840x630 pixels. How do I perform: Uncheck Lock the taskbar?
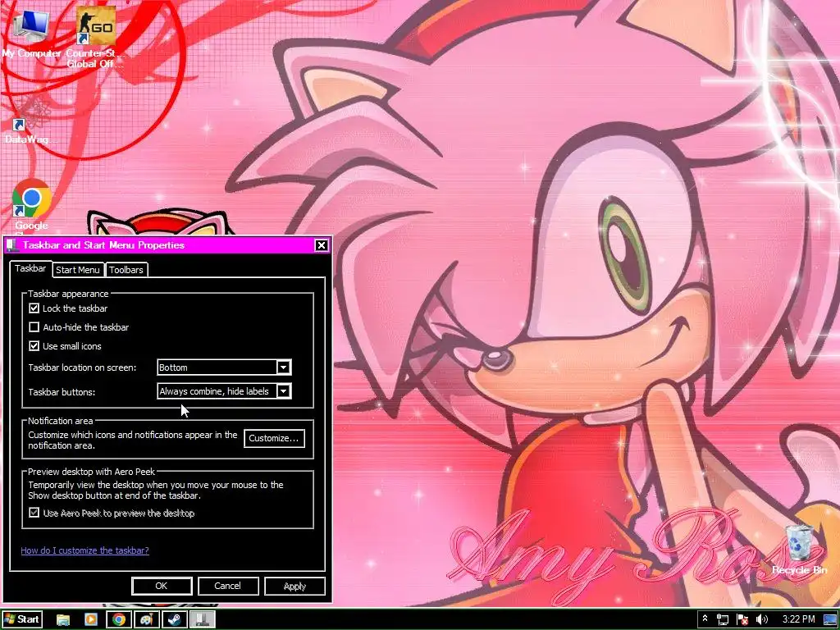point(34,308)
